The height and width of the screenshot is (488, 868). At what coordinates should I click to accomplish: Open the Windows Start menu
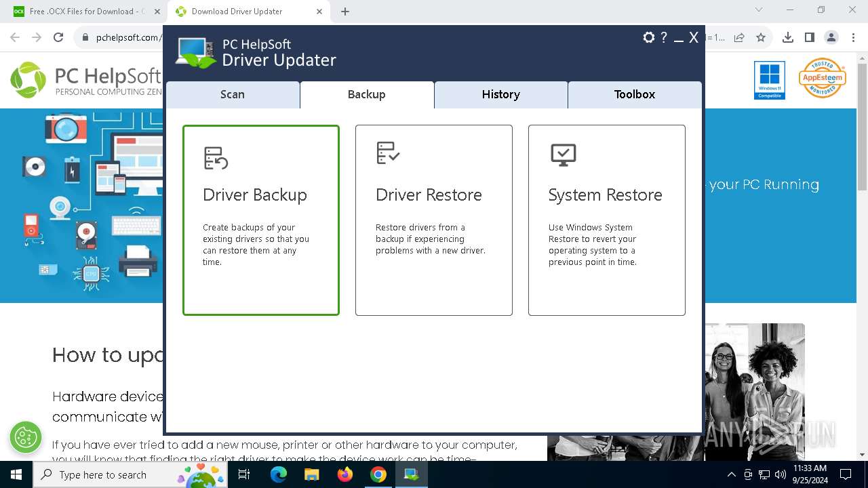click(x=16, y=474)
